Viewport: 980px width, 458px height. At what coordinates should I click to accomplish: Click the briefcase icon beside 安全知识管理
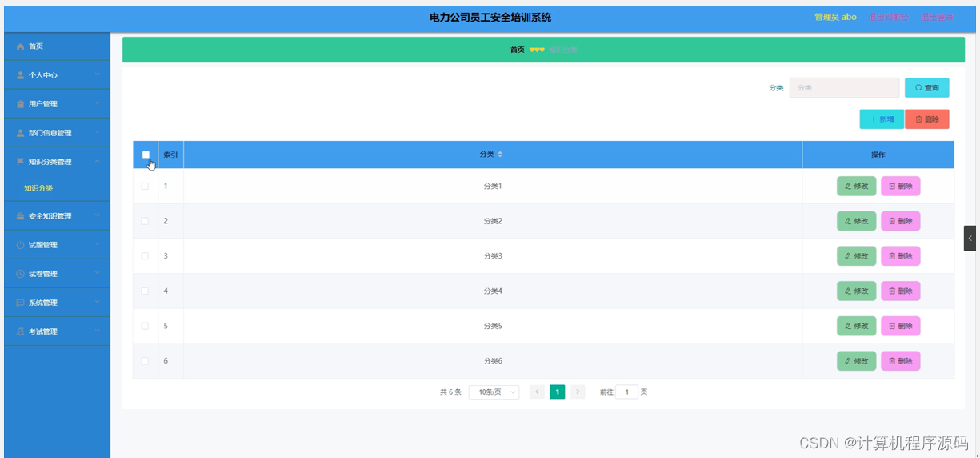click(x=21, y=216)
